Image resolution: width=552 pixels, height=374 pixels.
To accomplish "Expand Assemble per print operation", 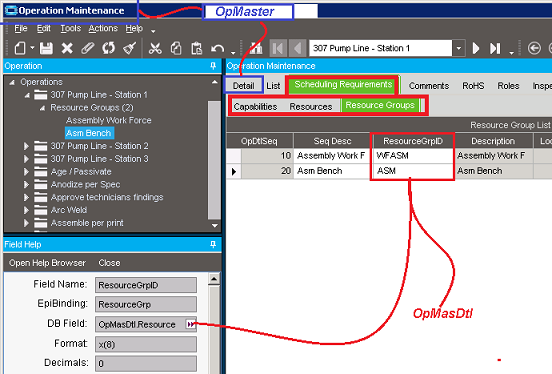I will (x=26, y=223).
